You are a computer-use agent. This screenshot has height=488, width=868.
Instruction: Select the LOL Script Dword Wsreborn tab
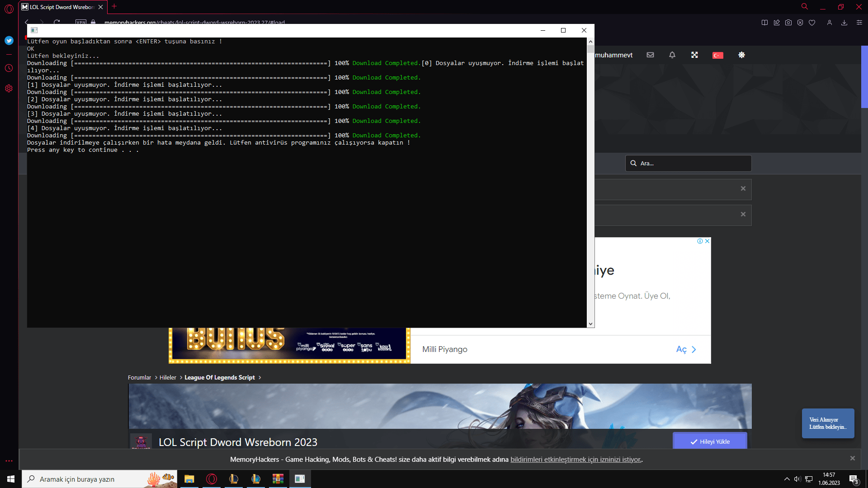pyautogui.click(x=62, y=7)
